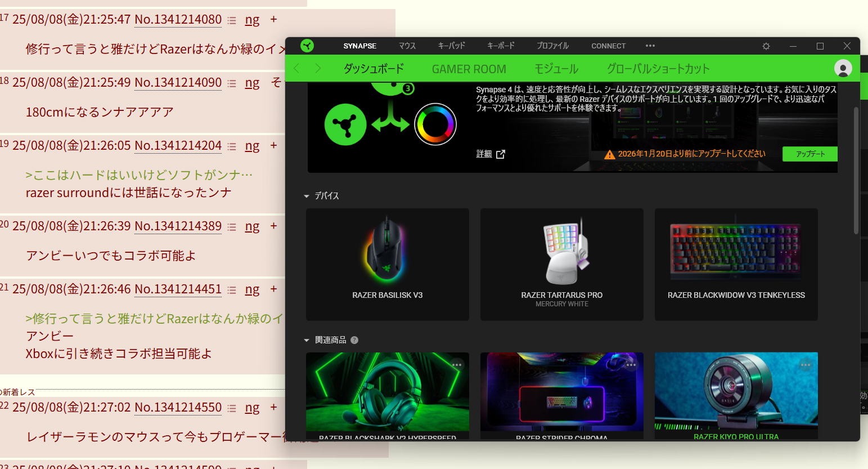Switch to the マウス tab

pyautogui.click(x=407, y=46)
